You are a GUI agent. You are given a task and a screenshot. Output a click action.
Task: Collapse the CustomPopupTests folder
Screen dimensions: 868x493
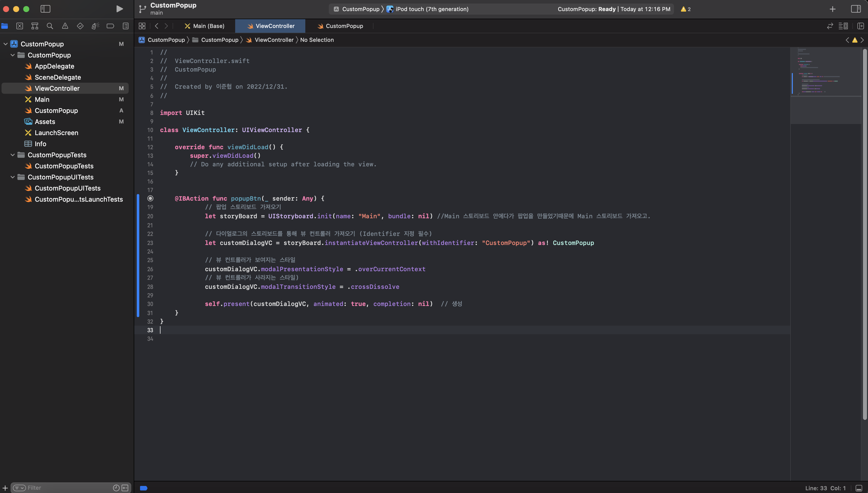pyautogui.click(x=13, y=155)
